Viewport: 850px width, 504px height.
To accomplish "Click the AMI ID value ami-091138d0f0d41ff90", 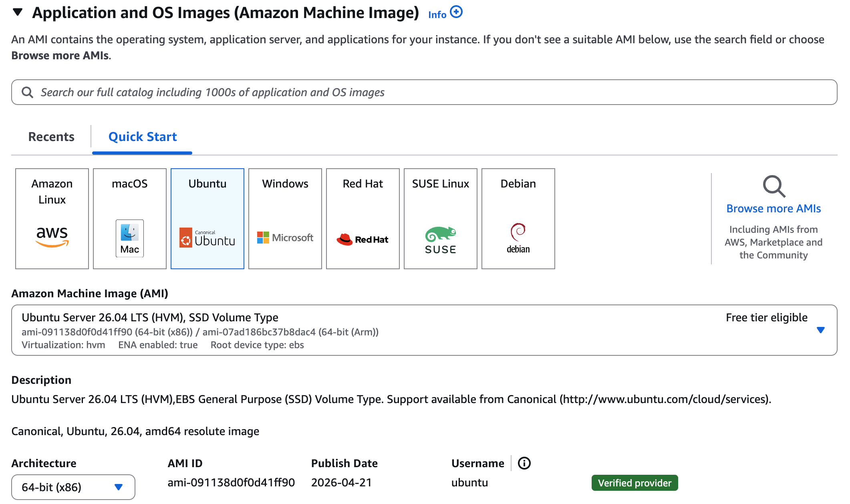I will pyautogui.click(x=231, y=483).
